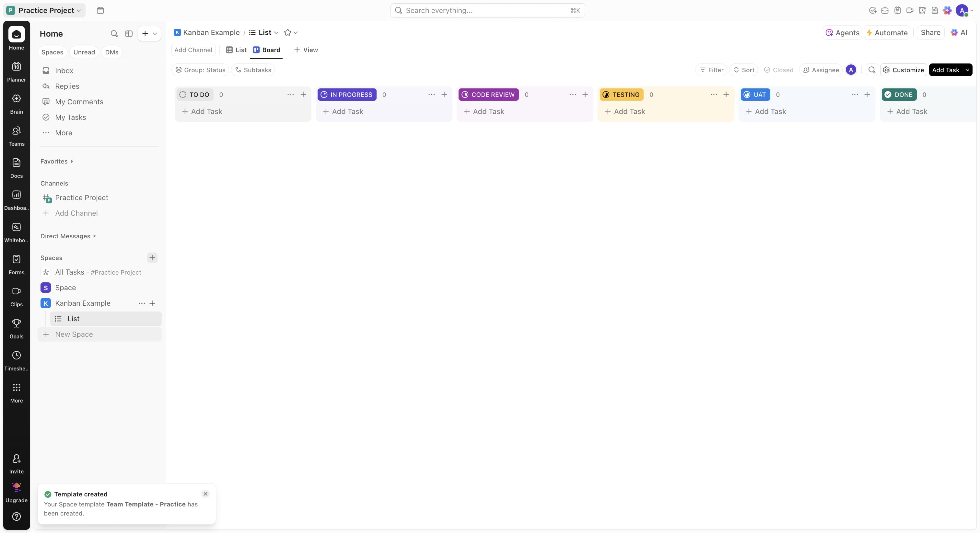Click the board search magnifier icon
Viewport: 980px width, 533px height.
(872, 70)
